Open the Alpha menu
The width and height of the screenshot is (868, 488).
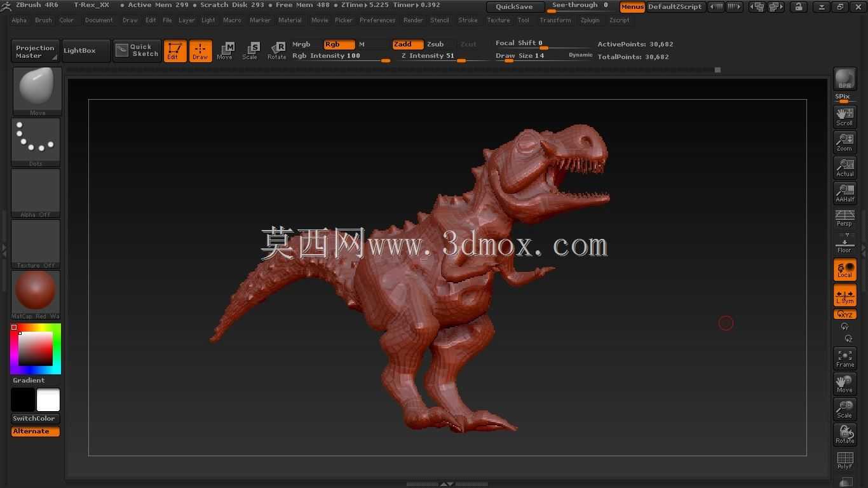pos(19,20)
